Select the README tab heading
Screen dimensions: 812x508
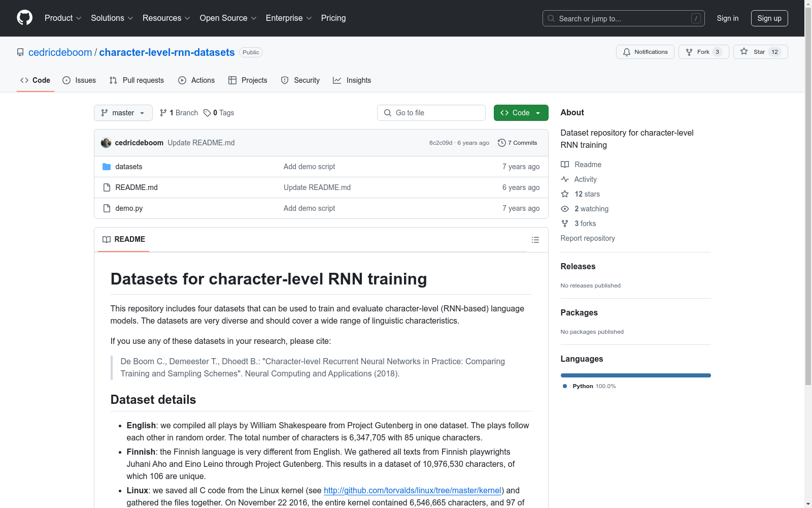pyautogui.click(x=124, y=239)
